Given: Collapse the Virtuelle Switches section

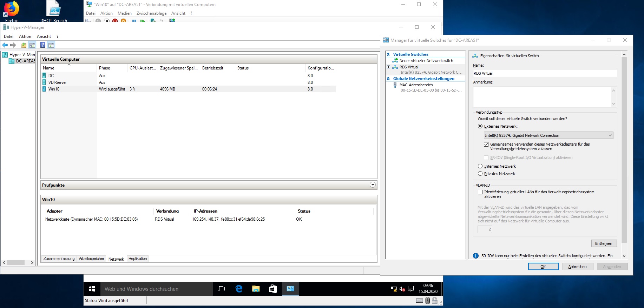Looking at the screenshot, I should click(x=388, y=54).
